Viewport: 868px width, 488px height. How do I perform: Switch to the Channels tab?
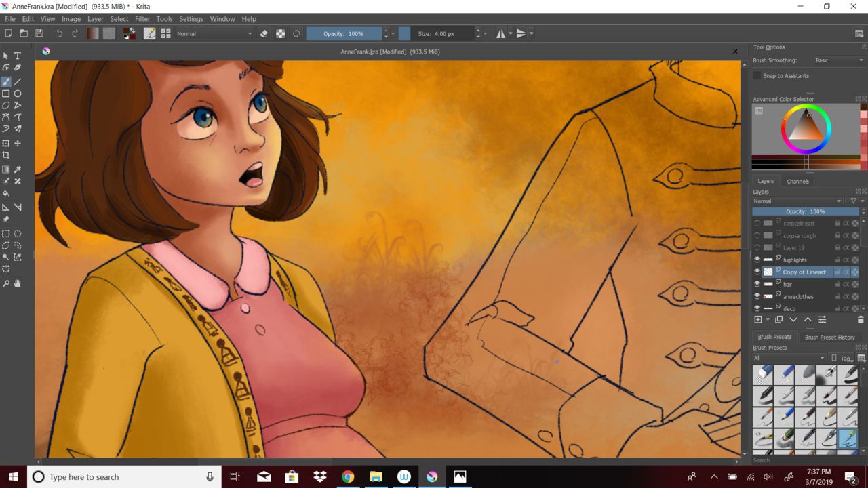coord(797,181)
